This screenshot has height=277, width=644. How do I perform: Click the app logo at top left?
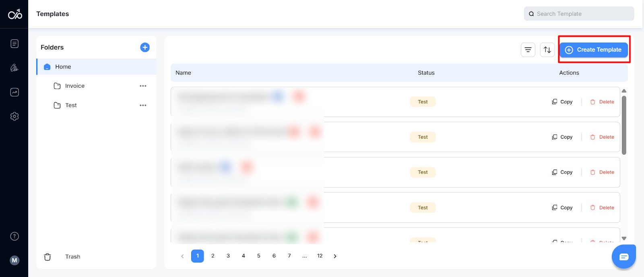[x=14, y=13]
